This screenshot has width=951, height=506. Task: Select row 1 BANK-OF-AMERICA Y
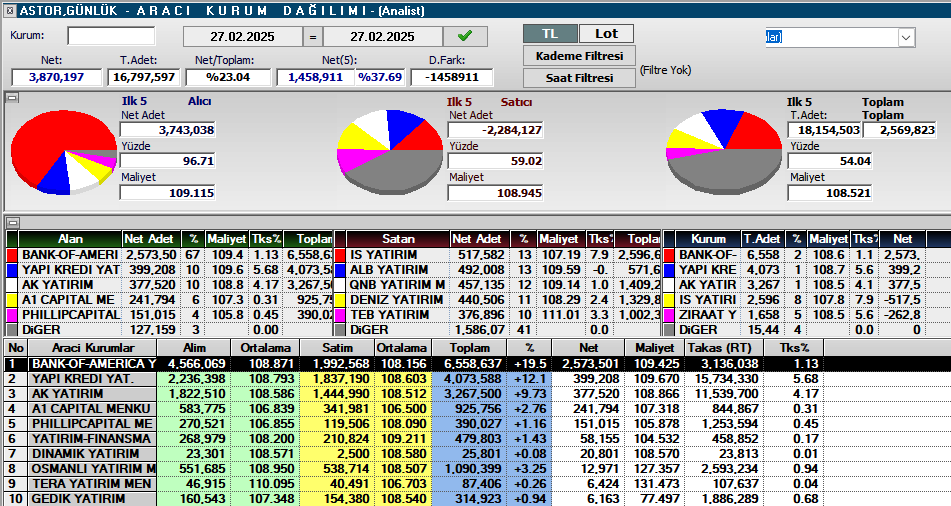476,364
